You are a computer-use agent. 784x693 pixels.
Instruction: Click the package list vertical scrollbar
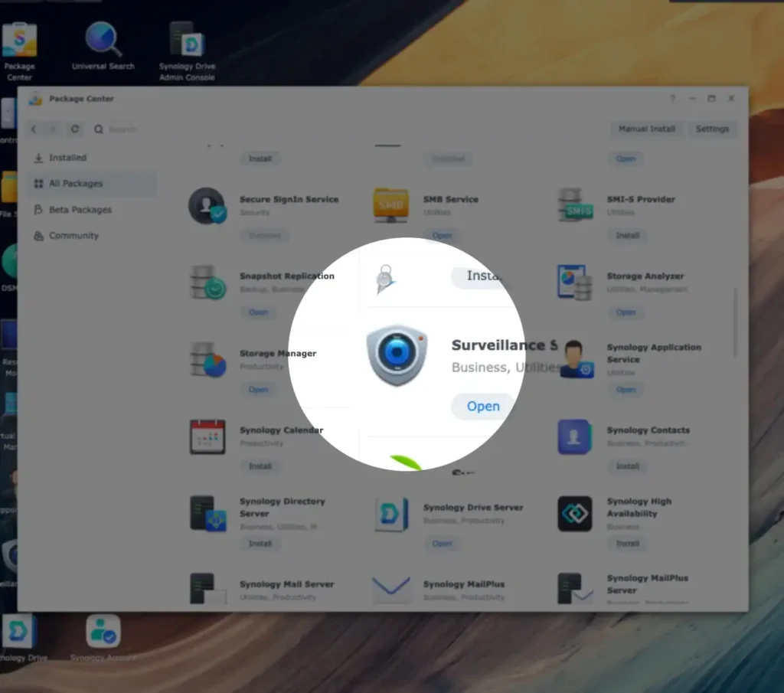click(735, 322)
